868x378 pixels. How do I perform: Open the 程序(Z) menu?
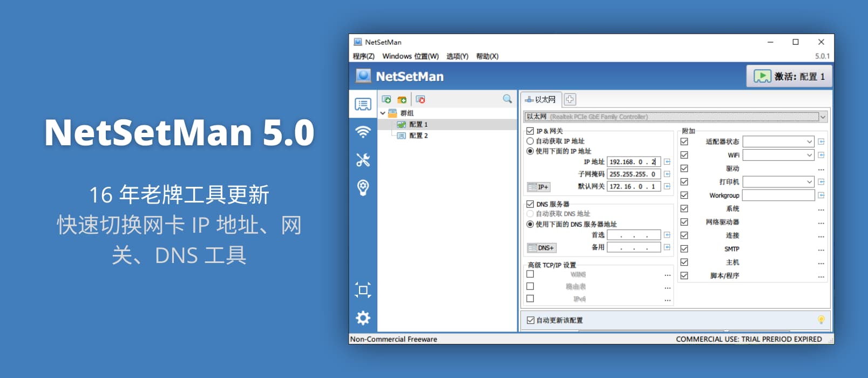point(363,56)
